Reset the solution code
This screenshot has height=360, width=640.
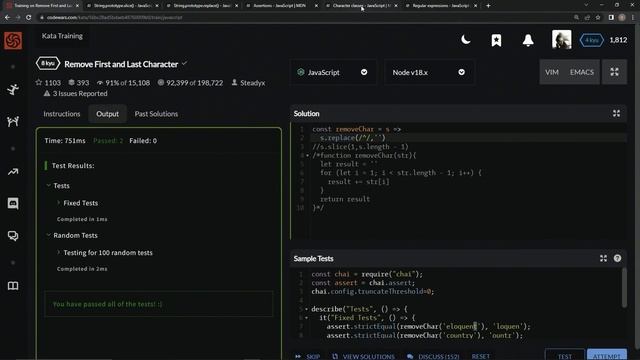click(481, 356)
